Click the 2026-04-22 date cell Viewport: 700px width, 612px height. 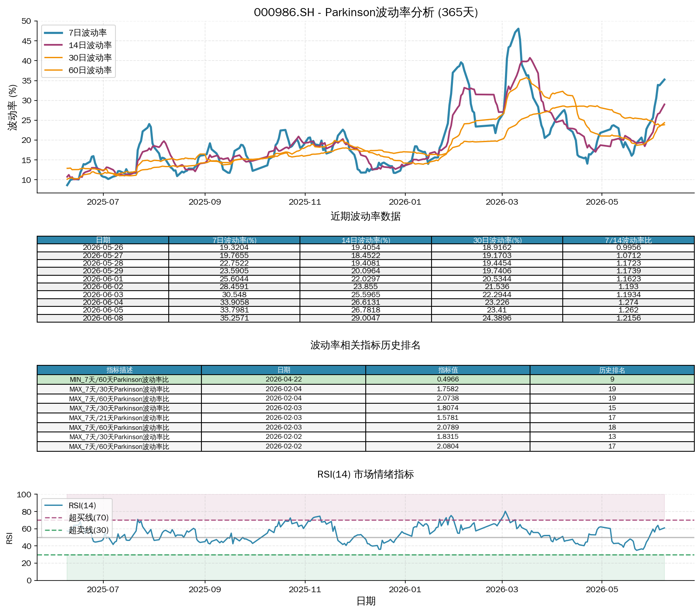coord(283,379)
